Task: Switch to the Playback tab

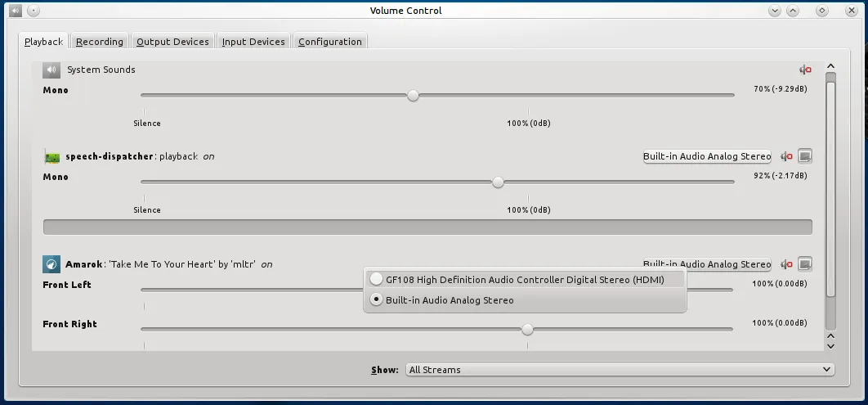Action: coord(44,42)
